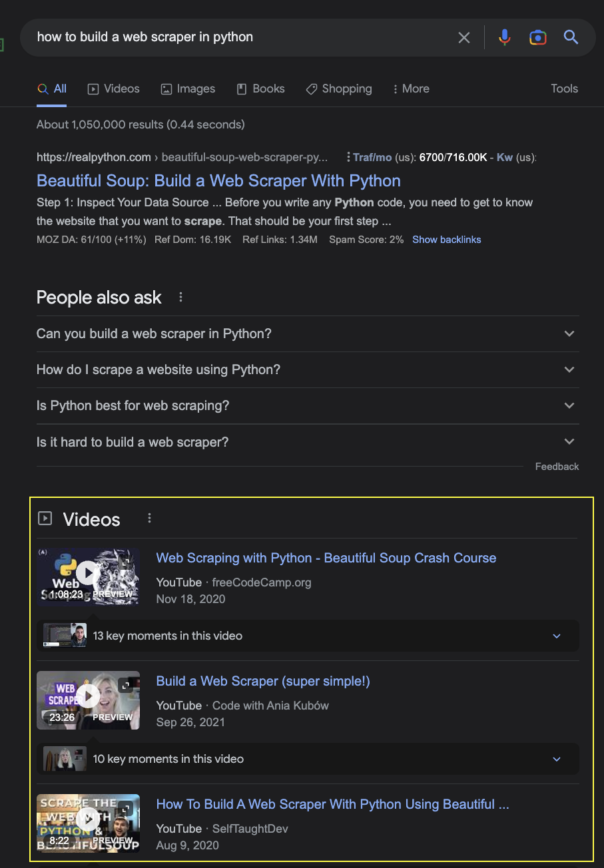This screenshot has height=868, width=604.
Task: Switch to the Videos tab
Action: [x=114, y=89]
